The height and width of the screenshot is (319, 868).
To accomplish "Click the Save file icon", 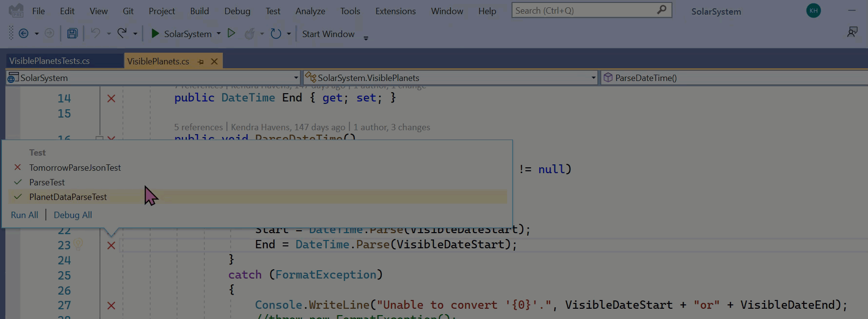I will (x=72, y=34).
